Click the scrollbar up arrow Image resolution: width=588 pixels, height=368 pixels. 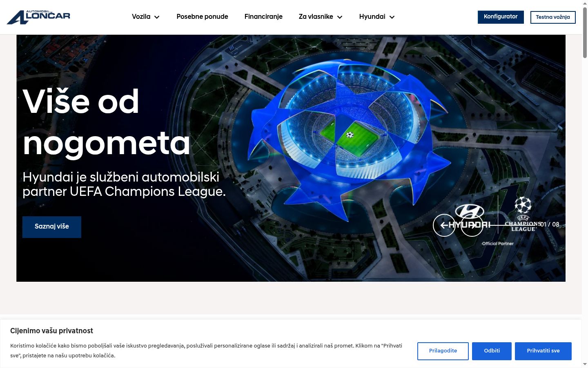pos(585,3)
